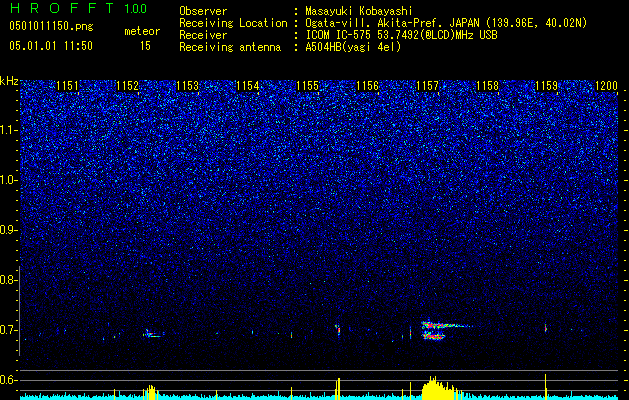Select the filename 0501011150.png
The image size is (629, 400).
coord(51,27)
